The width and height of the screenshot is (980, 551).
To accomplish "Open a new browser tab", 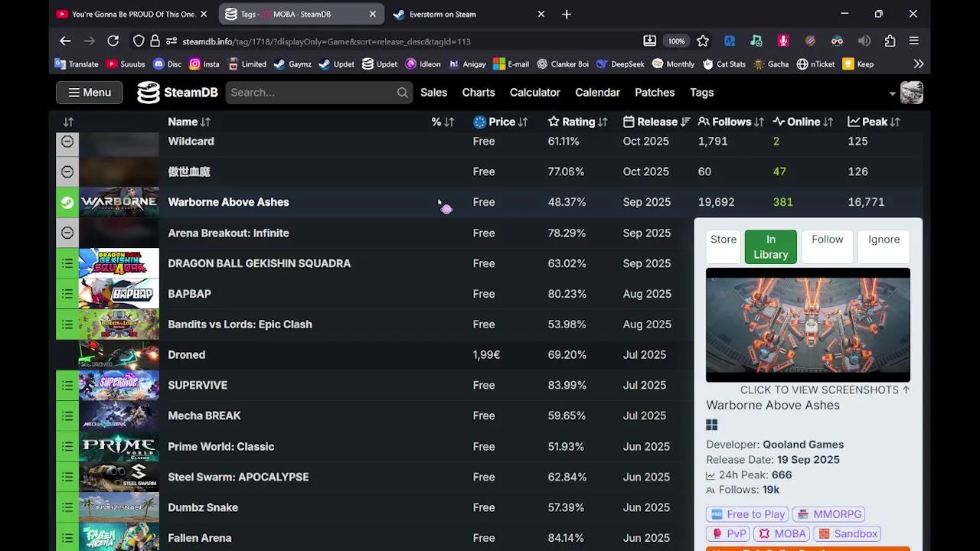I will pos(567,14).
